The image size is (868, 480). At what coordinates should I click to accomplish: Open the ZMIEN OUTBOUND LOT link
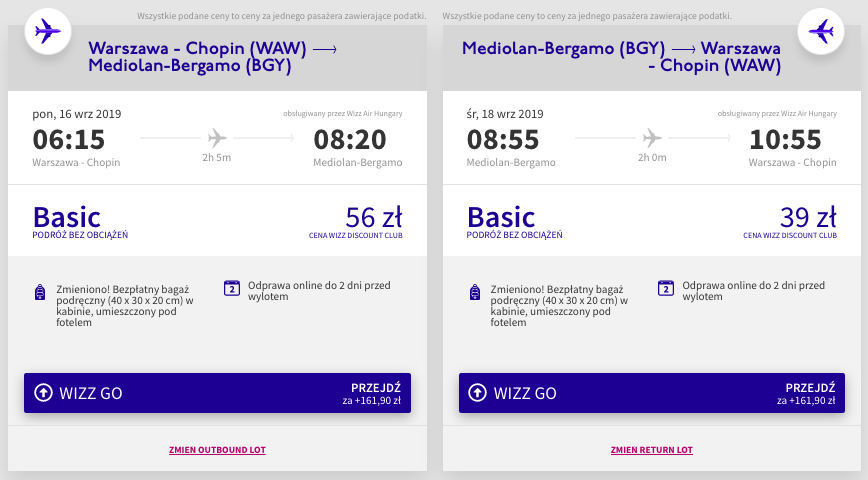(x=217, y=450)
